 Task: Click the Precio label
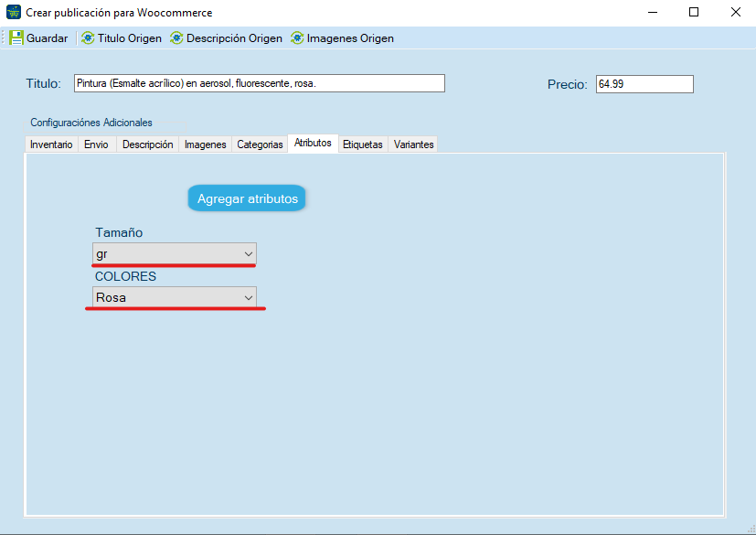(568, 84)
